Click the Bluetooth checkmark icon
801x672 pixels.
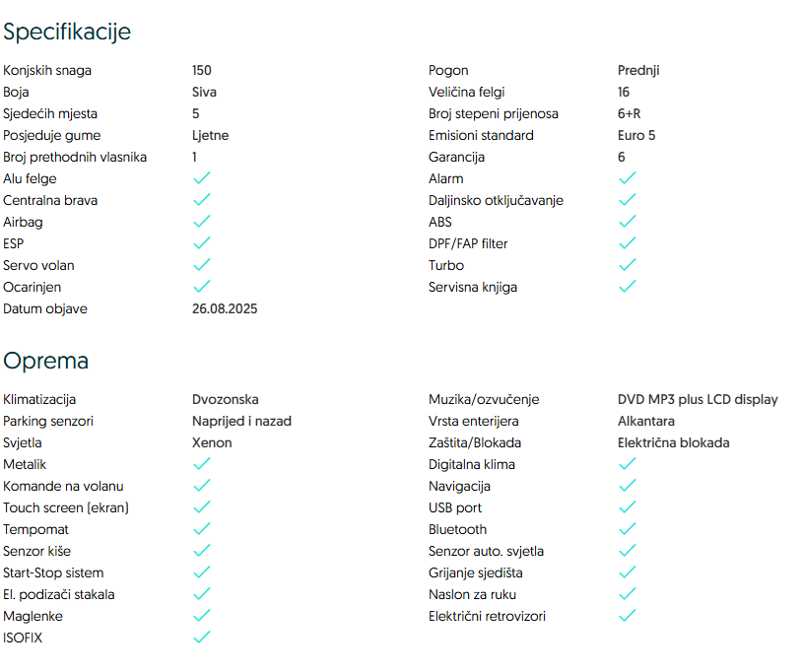[x=628, y=529]
